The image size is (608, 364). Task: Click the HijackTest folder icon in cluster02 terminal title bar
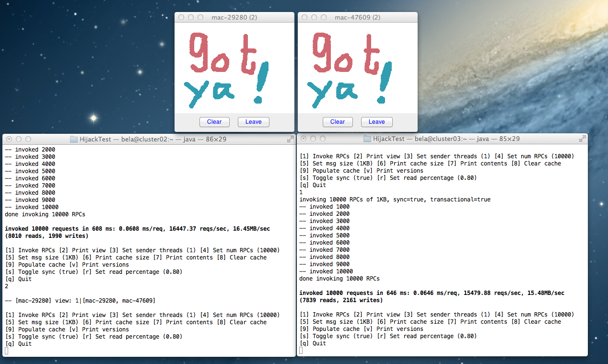pyautogui.click(x=74, y=139)
